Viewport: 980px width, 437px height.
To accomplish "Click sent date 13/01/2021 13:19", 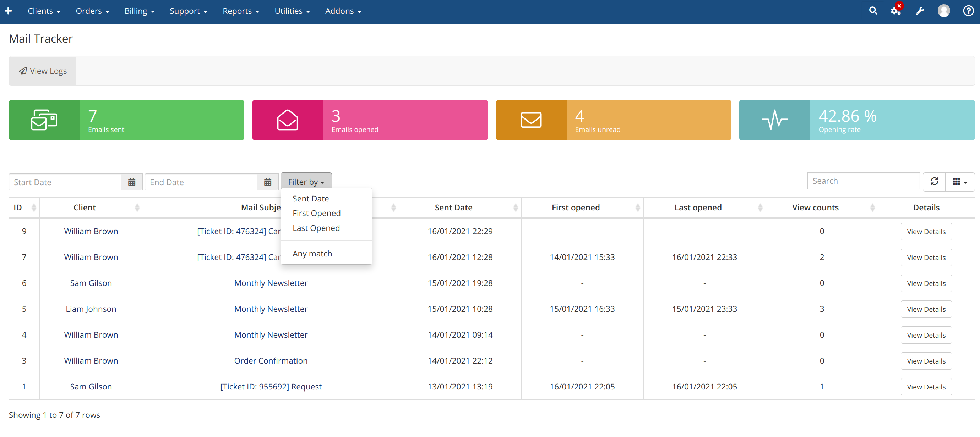I will pos(460,387).
